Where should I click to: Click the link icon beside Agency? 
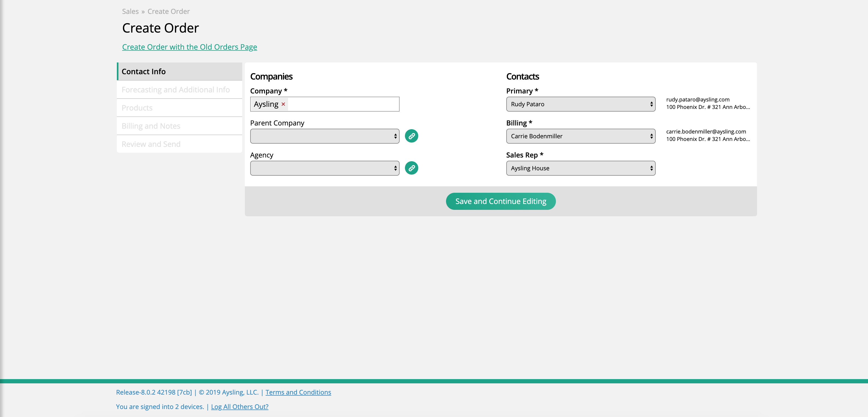(x=411, y=168)
